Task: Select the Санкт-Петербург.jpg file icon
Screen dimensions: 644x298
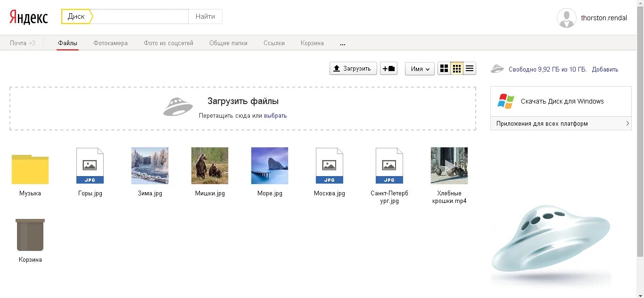Action: tap(389, 166)
